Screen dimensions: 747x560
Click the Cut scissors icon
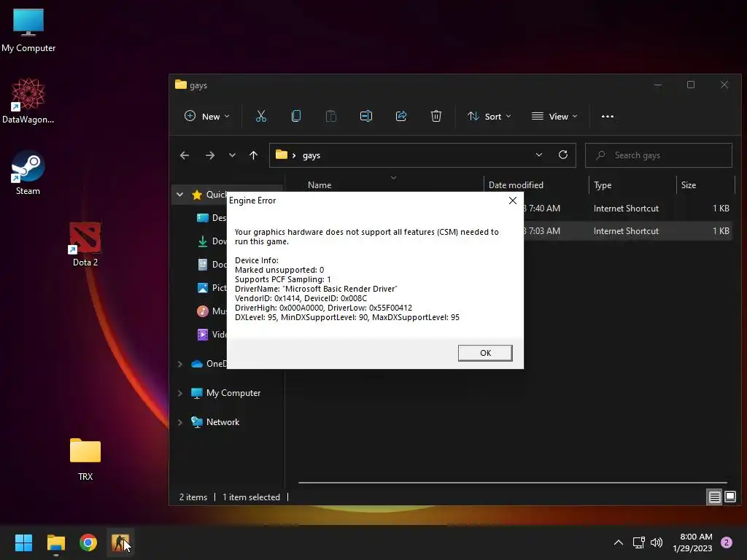point(261,116)
